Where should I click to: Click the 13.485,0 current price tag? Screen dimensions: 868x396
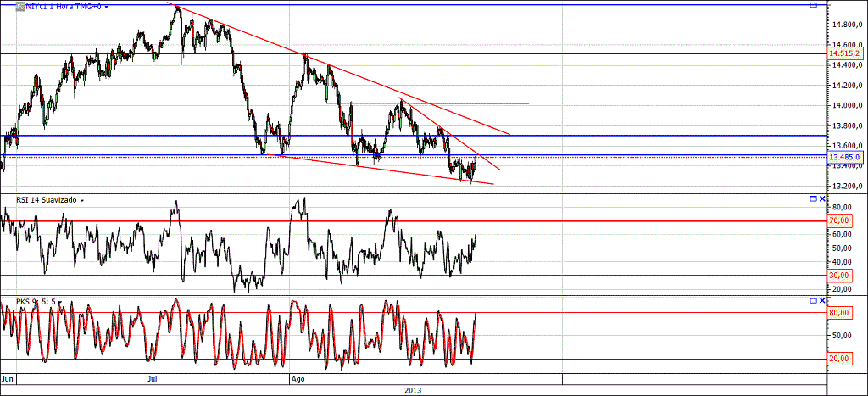tap(844, 157)
